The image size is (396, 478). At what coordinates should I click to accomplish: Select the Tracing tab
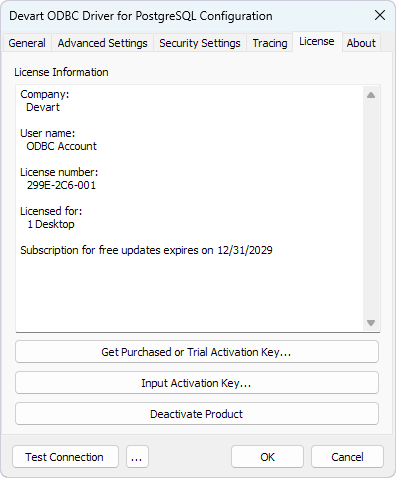point(270,43)
